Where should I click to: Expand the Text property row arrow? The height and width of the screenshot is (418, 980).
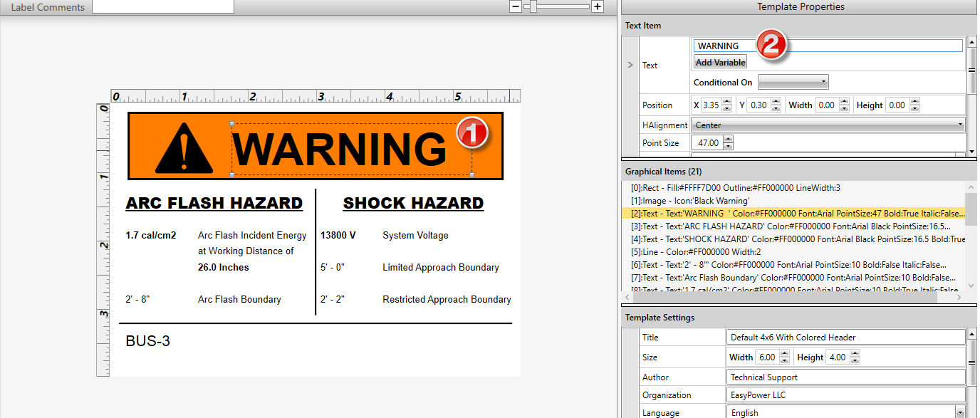tap(630, 65)
